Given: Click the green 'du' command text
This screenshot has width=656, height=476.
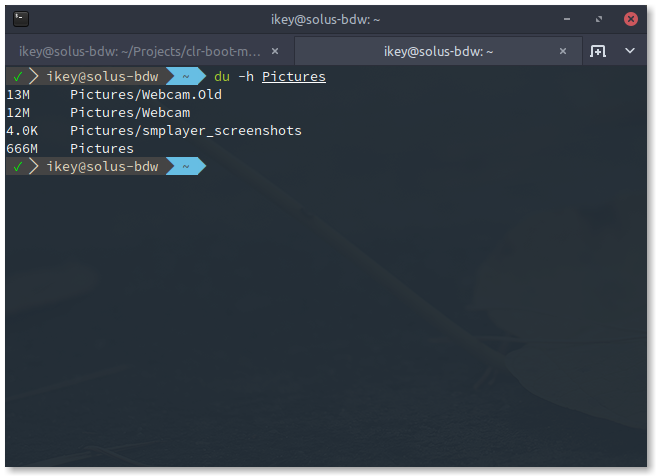Looking at the screenshot, I should point(222,77).
